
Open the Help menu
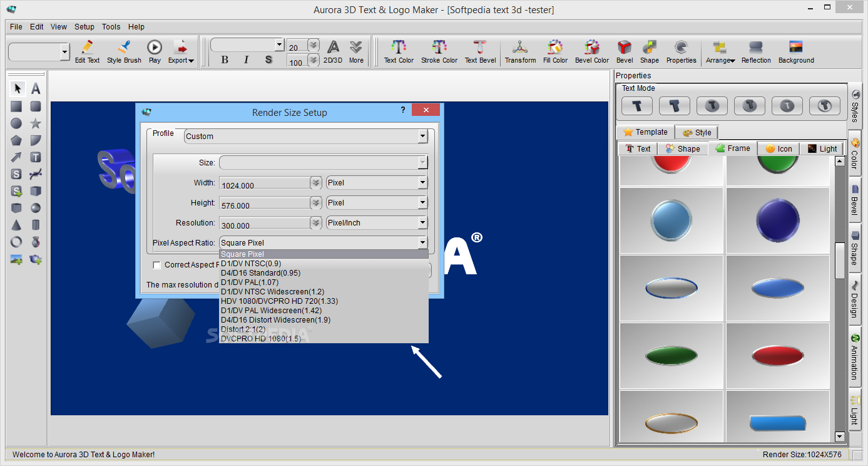coord(136,27)
